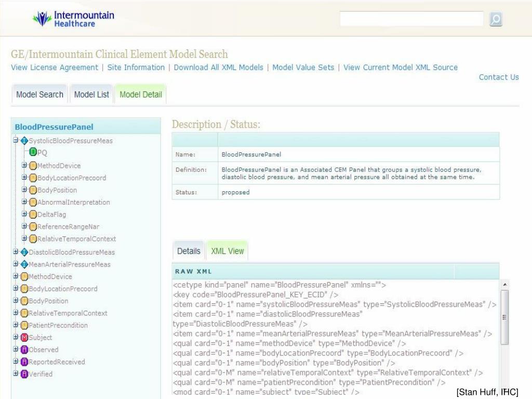Click the purple A icon beside Verified

click(x=24, y=374)
